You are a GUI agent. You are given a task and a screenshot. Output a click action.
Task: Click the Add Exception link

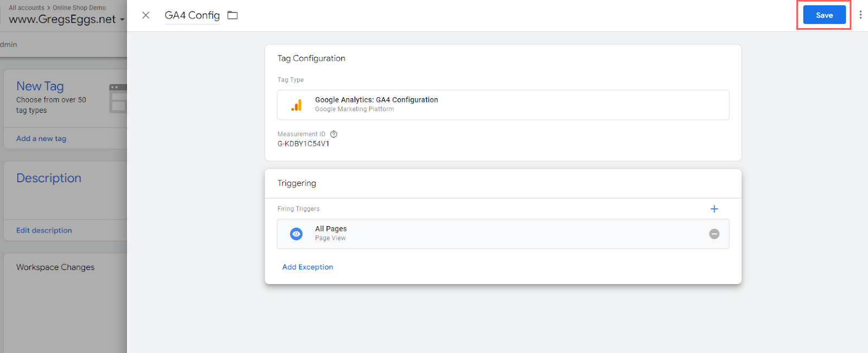[308, 267]
